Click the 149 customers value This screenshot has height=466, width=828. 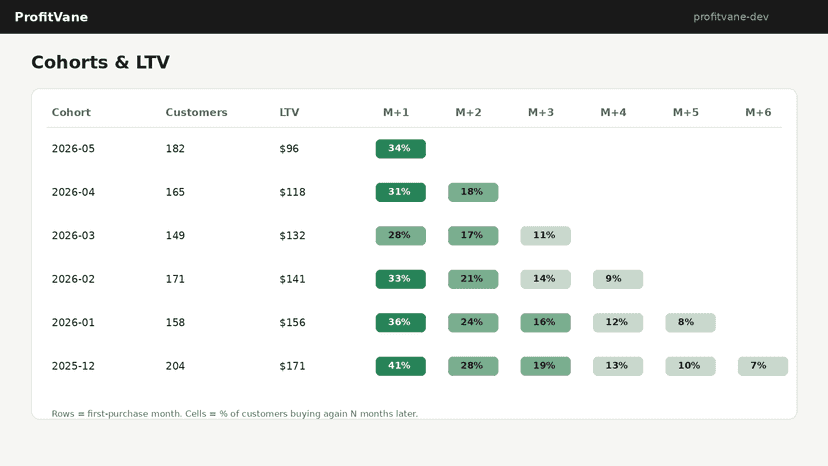pos(175,235)
